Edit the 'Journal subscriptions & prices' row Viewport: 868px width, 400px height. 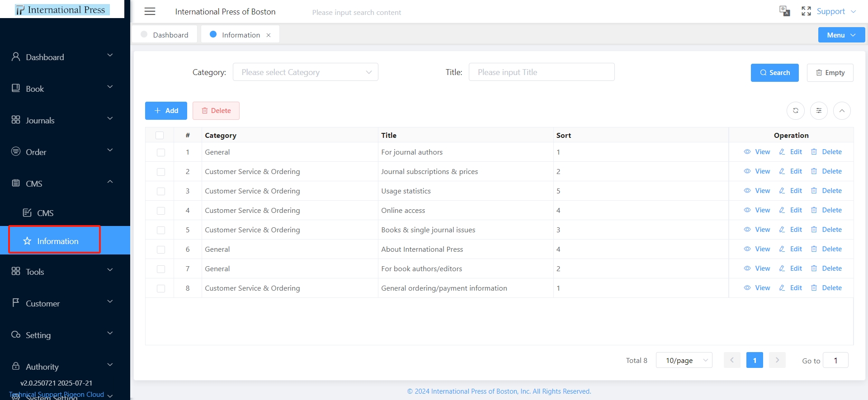tap(790, 171)
